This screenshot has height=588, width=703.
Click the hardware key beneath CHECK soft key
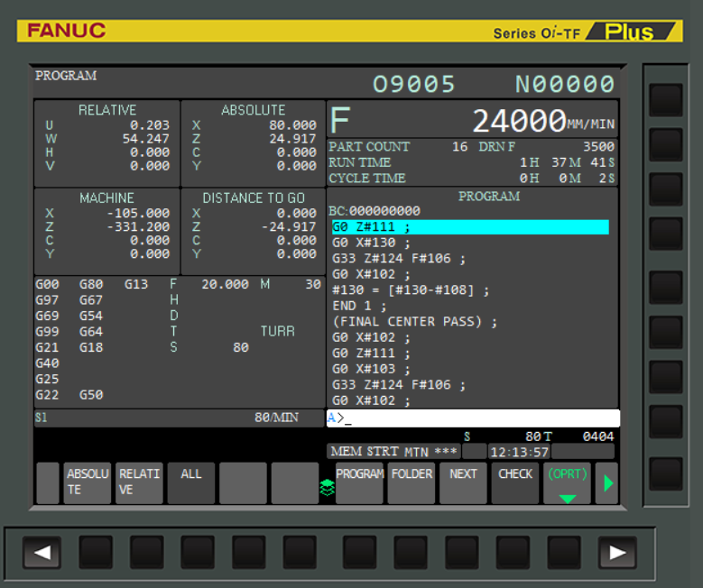[513, 553]
